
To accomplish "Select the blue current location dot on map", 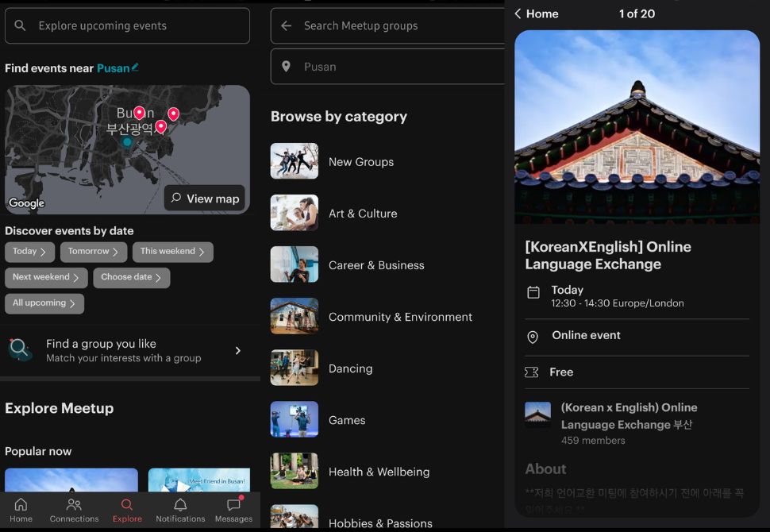I will point(127,142).
